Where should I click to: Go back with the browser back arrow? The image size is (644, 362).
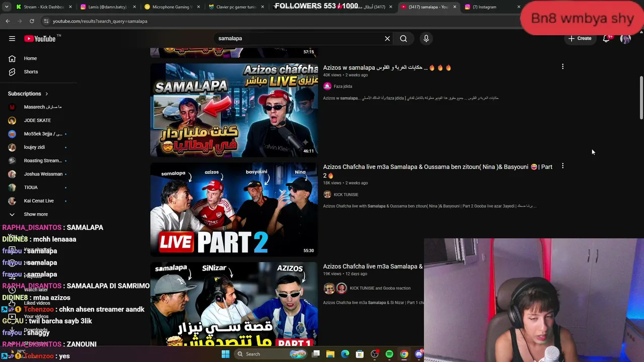click(8, 21)
